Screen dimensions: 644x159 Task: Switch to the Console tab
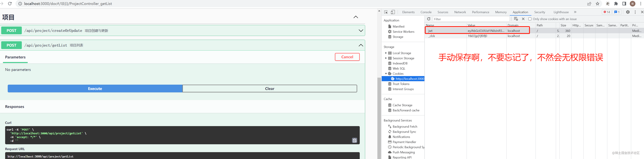click(x=426, y=12)
